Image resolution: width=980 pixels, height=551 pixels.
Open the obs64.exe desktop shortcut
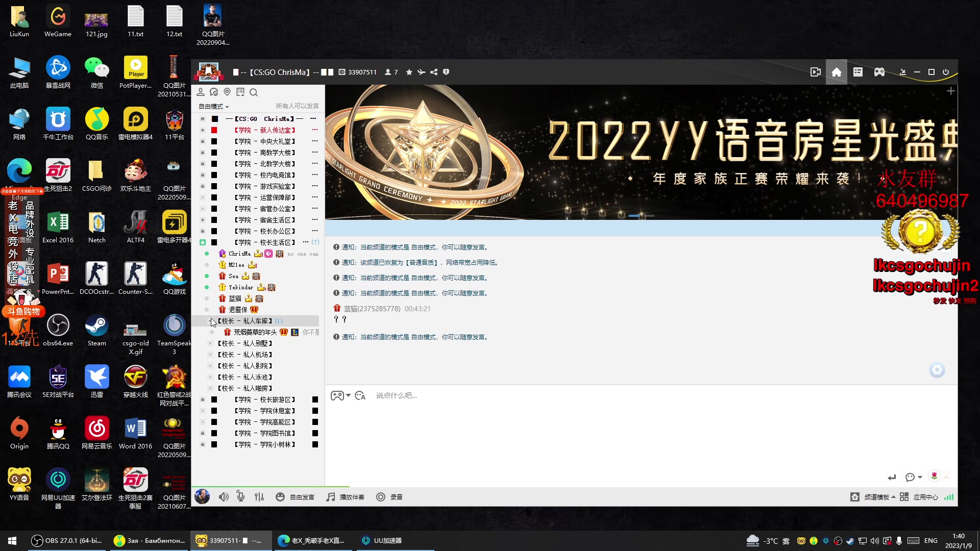pyautogui.click(x=58, y=330)
